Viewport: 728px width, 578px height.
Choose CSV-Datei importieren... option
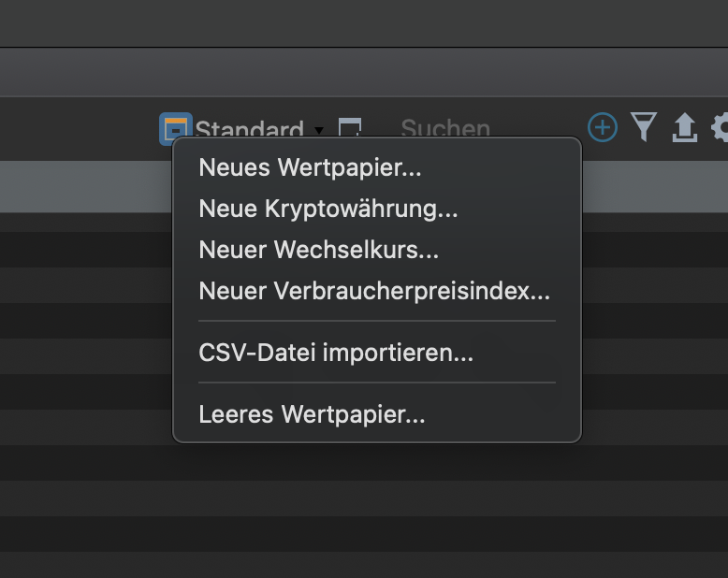pyautogui.click(x=336, y=354)
